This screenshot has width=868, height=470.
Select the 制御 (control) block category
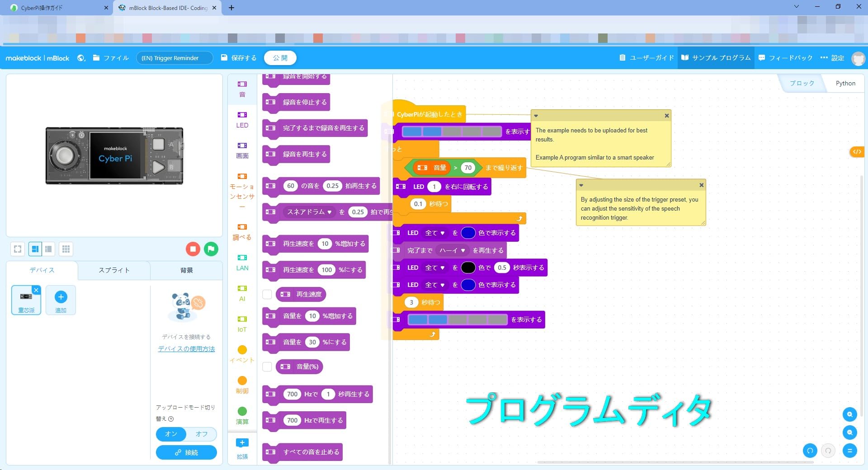point(242,384)
